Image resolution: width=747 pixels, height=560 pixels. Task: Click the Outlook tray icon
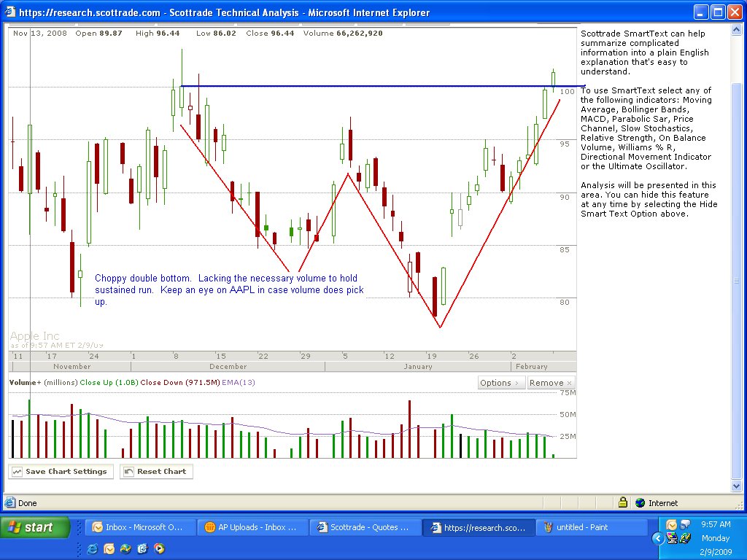click(672, 525)
